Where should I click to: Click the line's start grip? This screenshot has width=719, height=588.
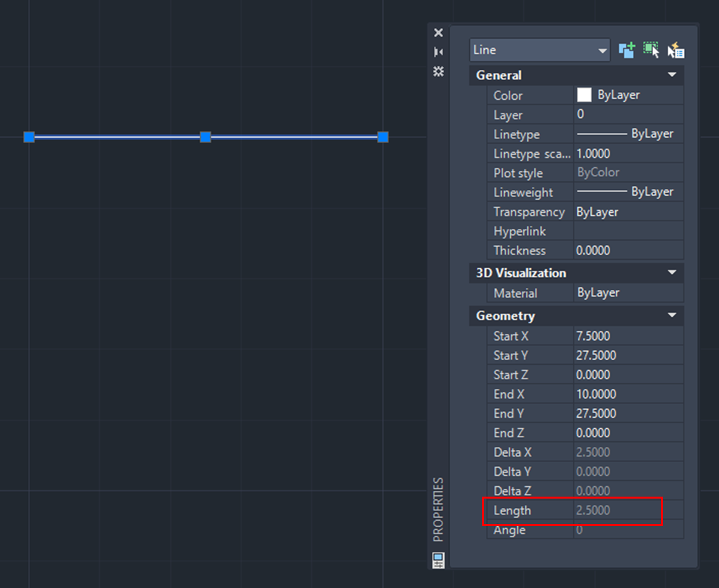pos(29,136)
